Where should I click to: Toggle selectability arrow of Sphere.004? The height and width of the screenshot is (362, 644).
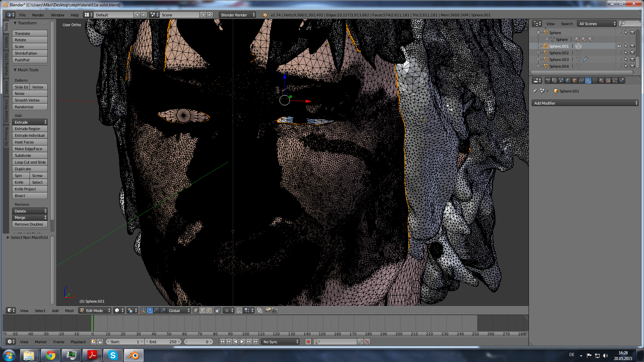[x=626, y=66]
